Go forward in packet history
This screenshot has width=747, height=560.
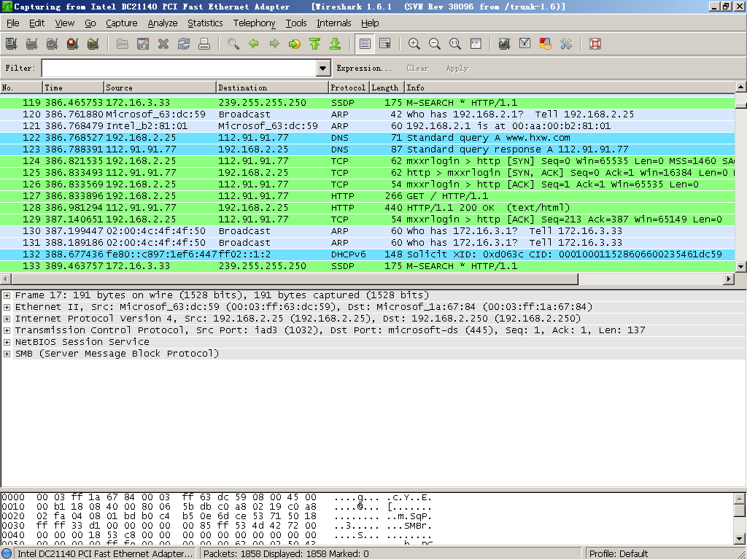pyautogui.click(x=274, y=44)
